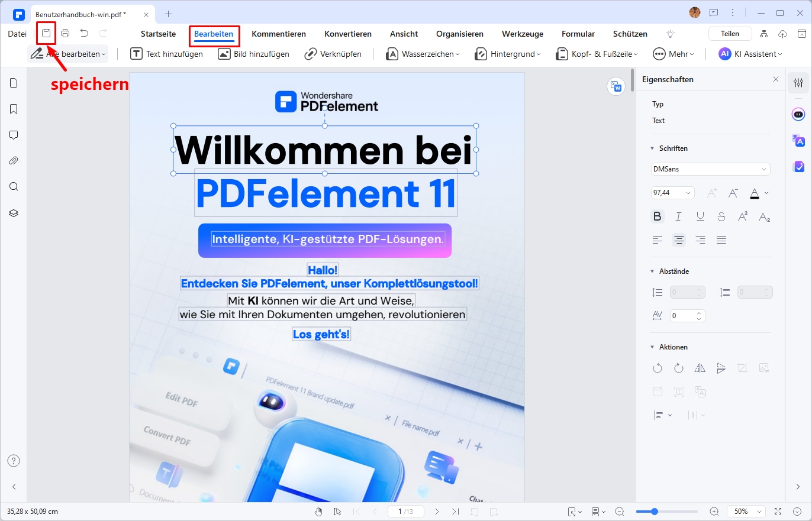The width and height of the screenshot is (812, 521).
Task: Switch to the Organisieren tab
Action: click(460, 34)
